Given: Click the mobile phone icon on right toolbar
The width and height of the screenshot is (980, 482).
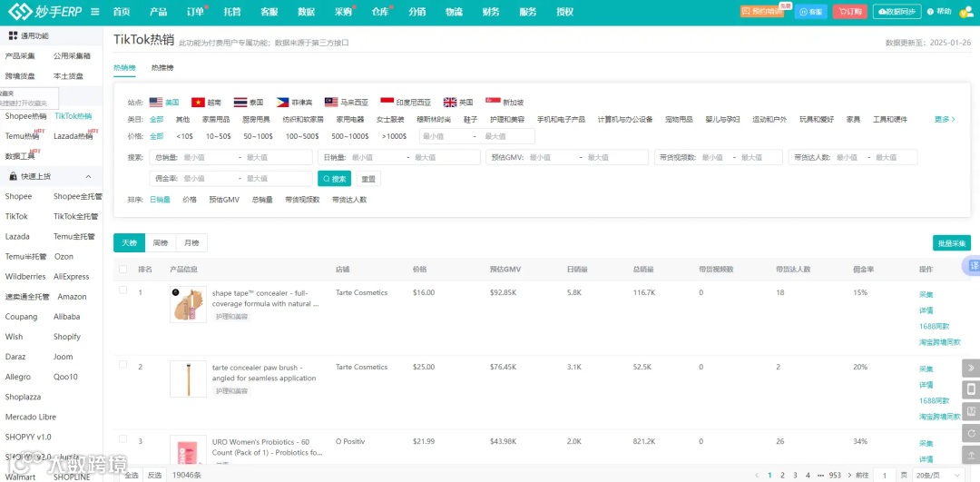Looking at the screenshot, I should tap(971, 389).
